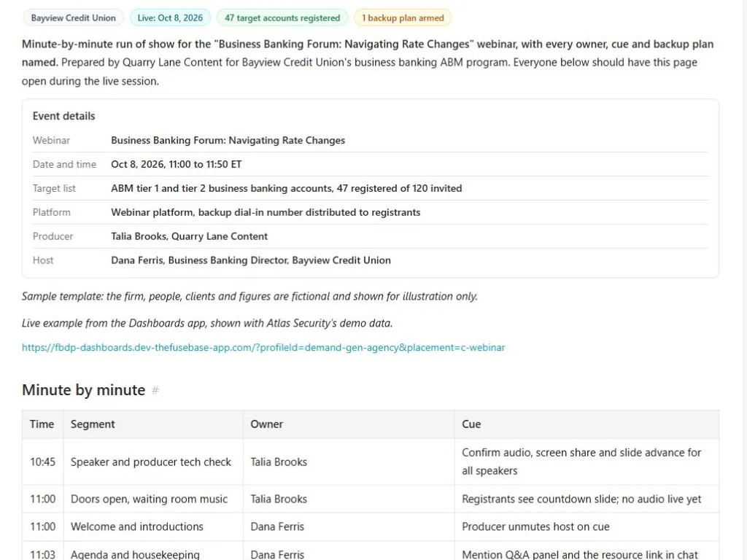Image resolution: width=747 pixels, height=560 pixels.
Task: Select the backup dial-in platform value
Action: (x=266, y=212)
